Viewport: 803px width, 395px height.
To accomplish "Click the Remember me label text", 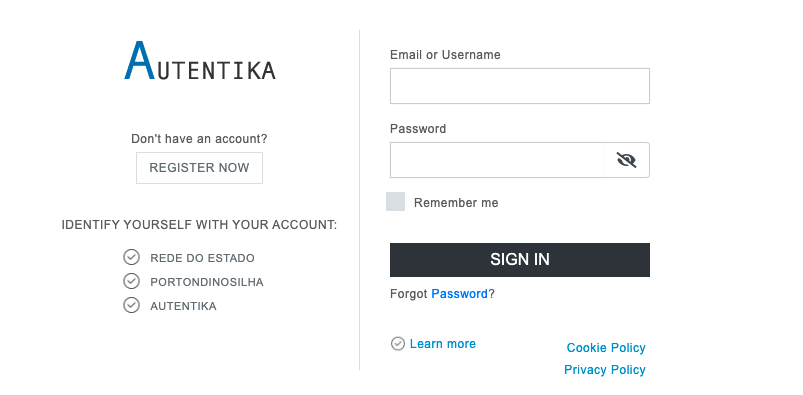I will [456, 203].
